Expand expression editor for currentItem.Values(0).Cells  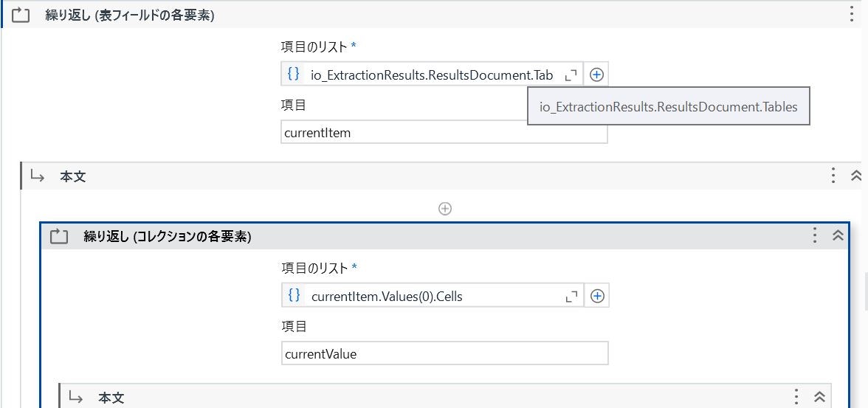tap(571, 297)
